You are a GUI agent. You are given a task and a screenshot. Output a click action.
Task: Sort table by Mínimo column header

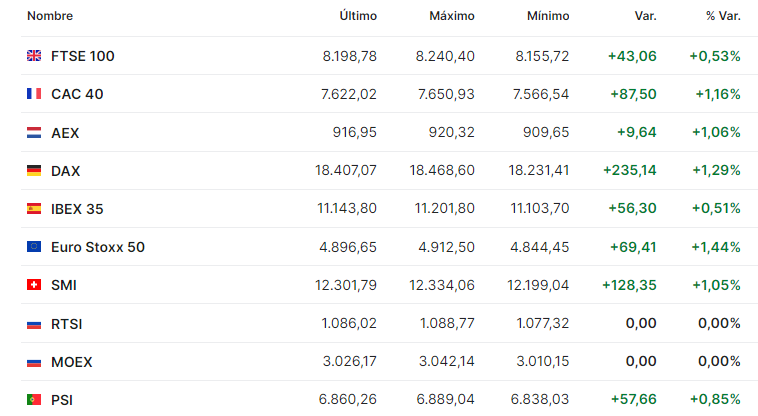(x=548, y=16)
